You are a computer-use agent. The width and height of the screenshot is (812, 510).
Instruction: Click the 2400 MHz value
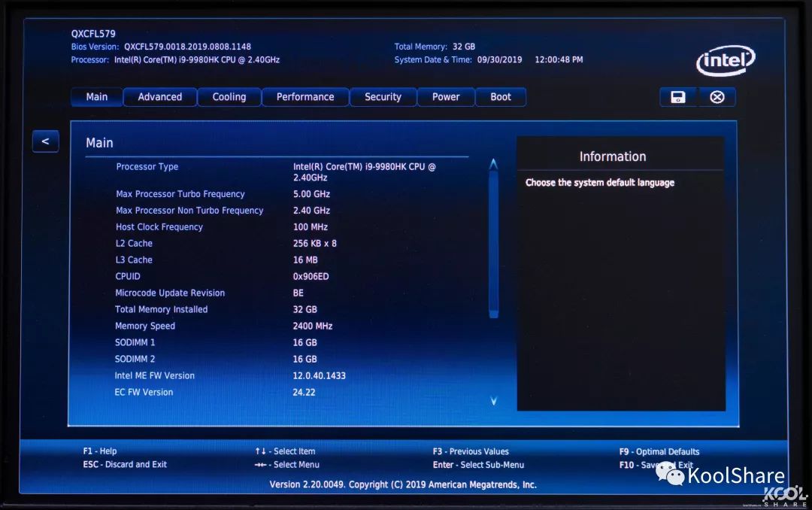click(313, 326)
